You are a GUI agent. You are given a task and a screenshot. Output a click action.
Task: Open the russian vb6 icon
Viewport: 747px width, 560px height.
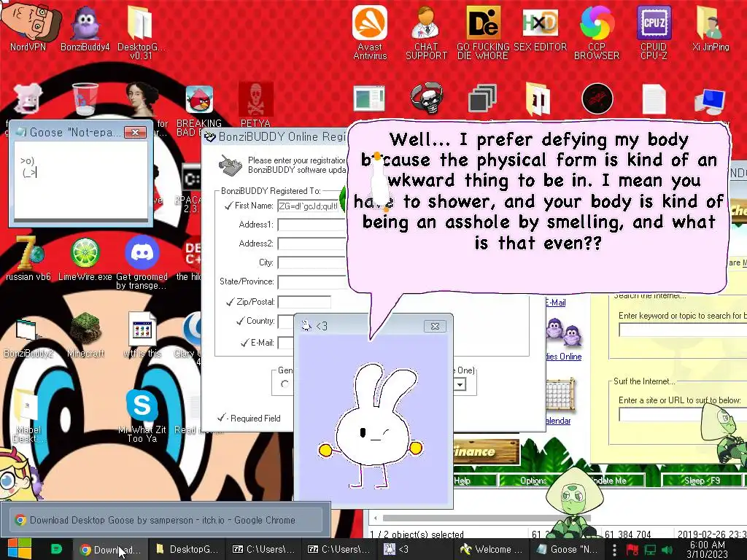coord(28,257)
